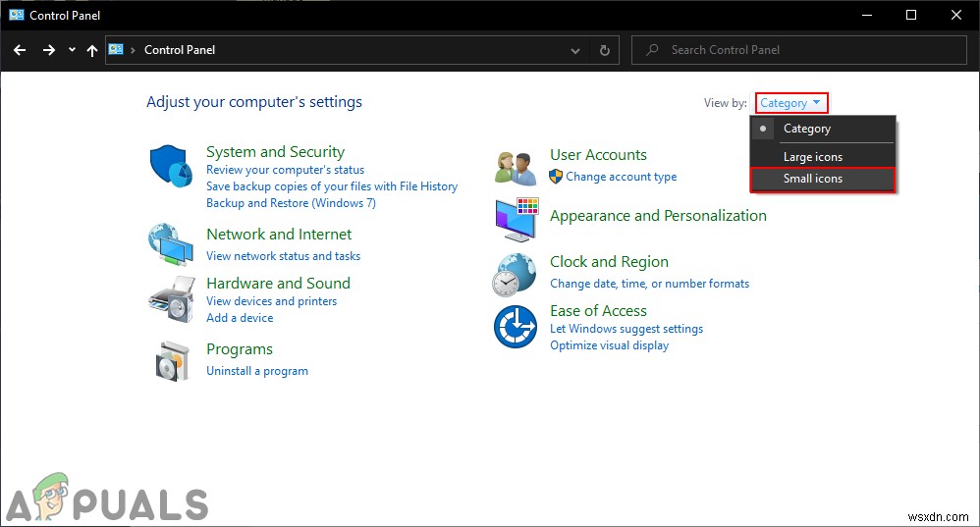Click the Programs disc box icon

point(172,360)
